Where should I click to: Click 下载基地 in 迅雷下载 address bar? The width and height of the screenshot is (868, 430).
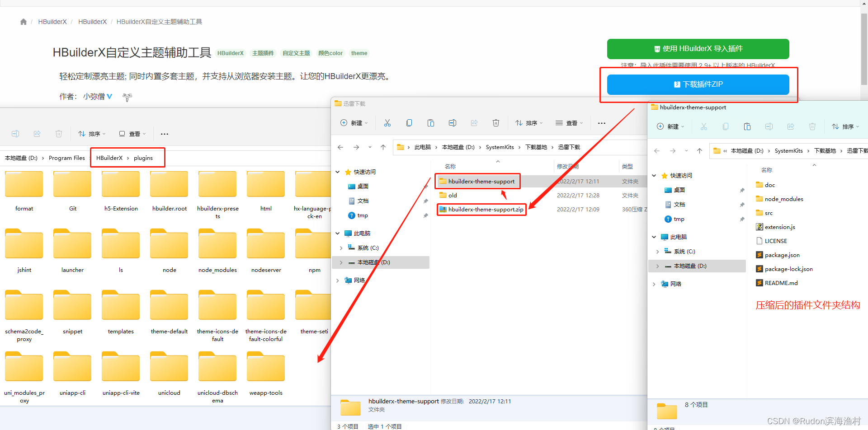click(536, 147)
